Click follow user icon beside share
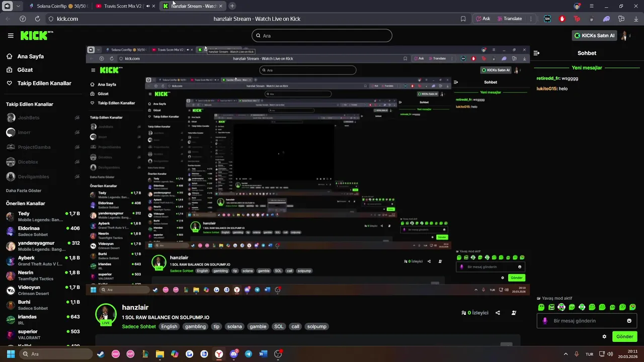This screenshot has width=644, height=362. (x=514, y=313)
